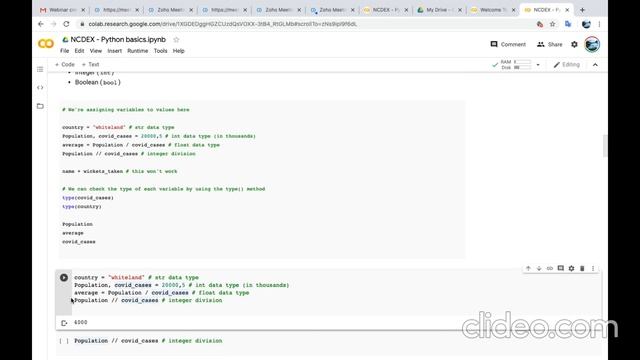Add a comment to the cell
The width and height of the screenshot is (640, 360).
560,268
